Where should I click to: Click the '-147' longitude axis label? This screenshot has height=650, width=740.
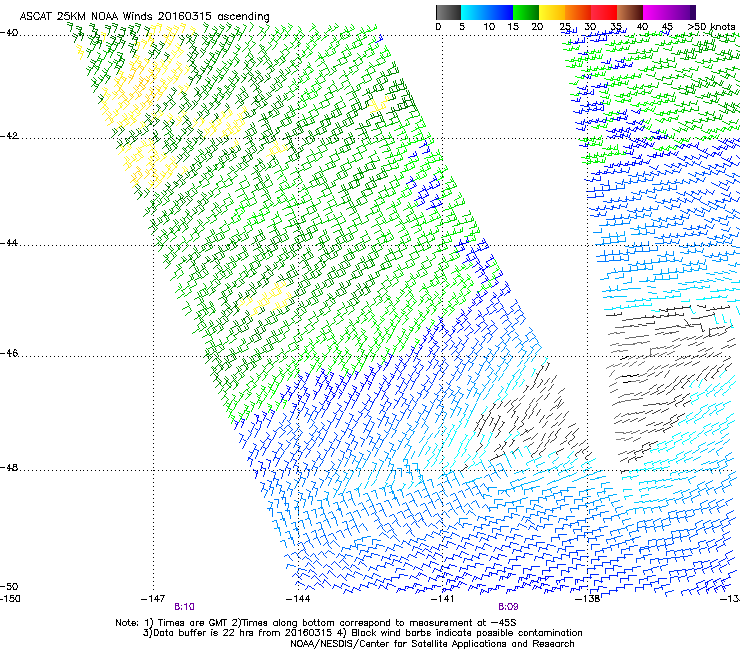coord(153,599)
